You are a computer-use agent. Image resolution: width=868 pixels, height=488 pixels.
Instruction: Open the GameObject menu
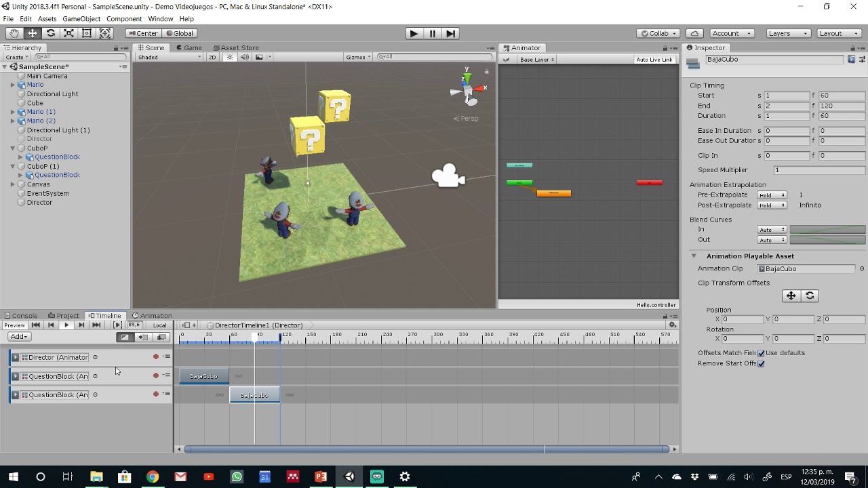click(81, 19)
